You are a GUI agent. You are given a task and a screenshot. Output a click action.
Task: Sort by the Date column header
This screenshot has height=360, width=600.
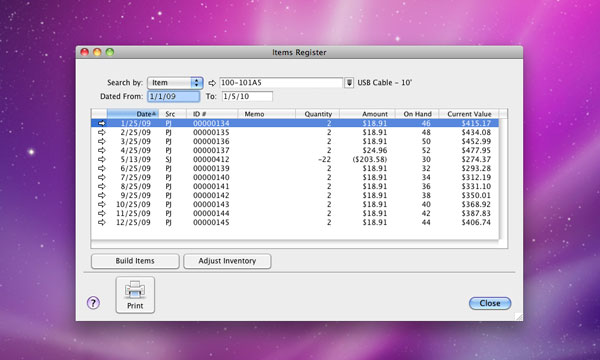(133, 114)
